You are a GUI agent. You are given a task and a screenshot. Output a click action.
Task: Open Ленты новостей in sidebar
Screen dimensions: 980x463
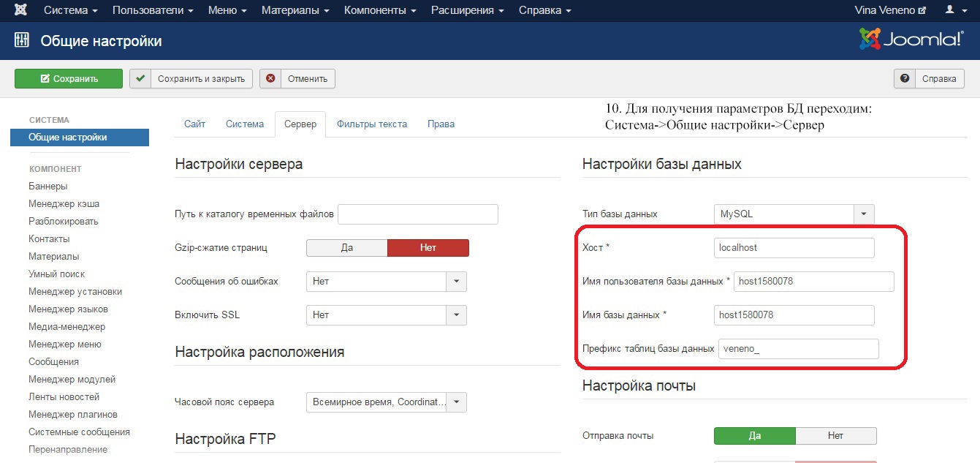coord(64,397)
